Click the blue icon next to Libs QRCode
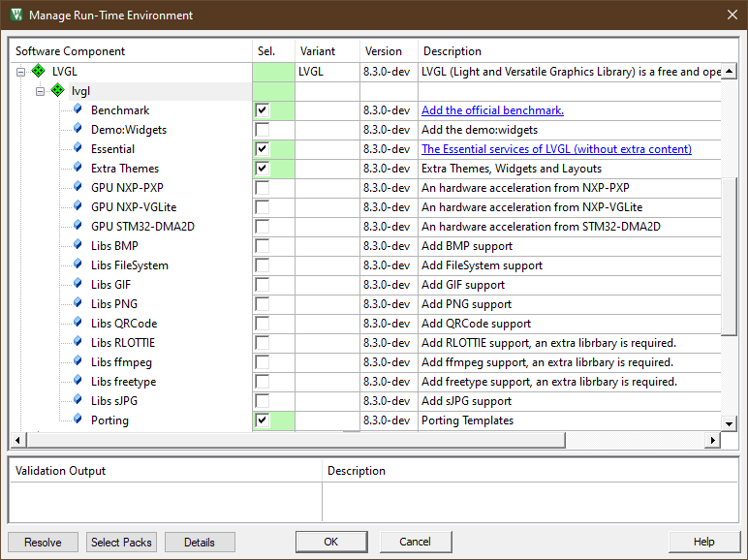Viewport: 748px width, 560px height. click(78, 323)
